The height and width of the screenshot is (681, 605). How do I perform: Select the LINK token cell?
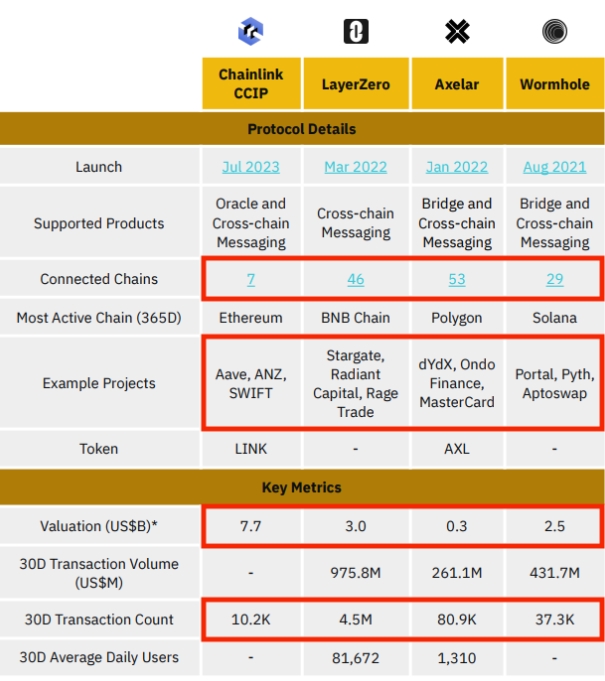pos(251,449)
